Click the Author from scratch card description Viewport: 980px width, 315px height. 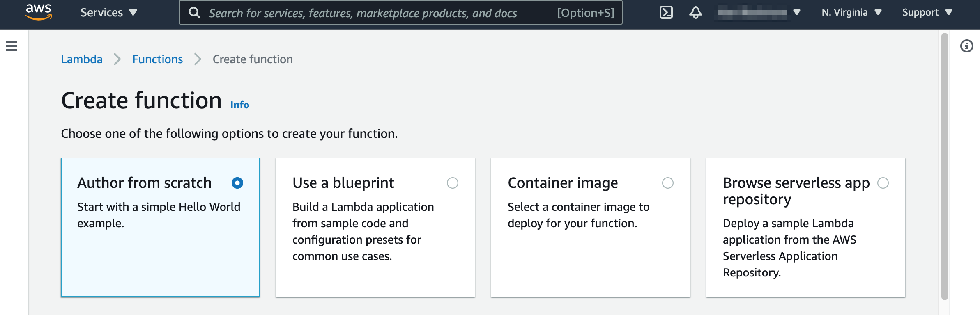coord(159,215)
